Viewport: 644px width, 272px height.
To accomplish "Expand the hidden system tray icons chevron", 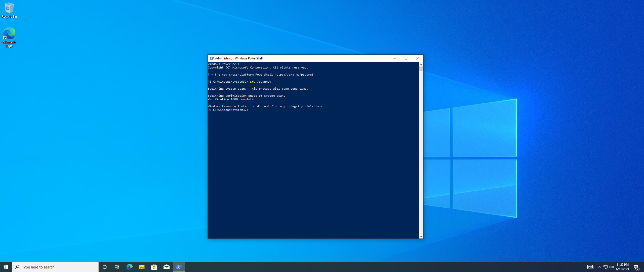I will pos(599,267).
